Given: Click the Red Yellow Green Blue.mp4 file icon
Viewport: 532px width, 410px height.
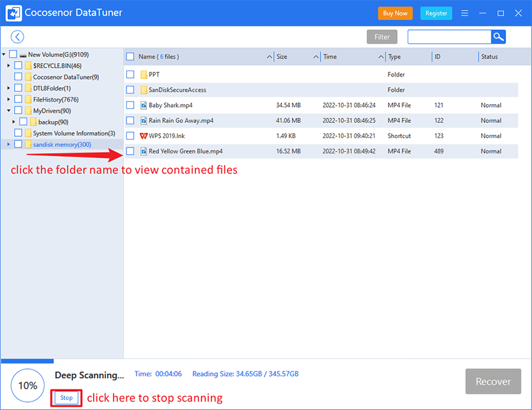Looking at the screenshot, I should pos(144,152).
